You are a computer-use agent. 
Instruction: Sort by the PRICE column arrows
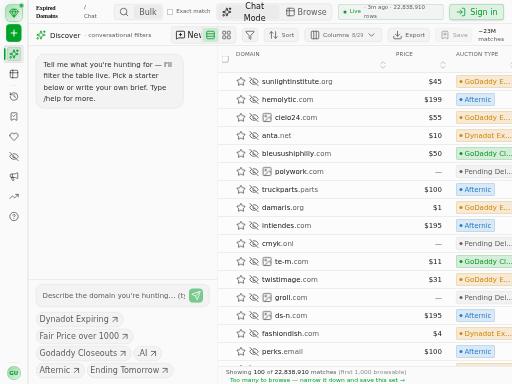click(443, 65)
